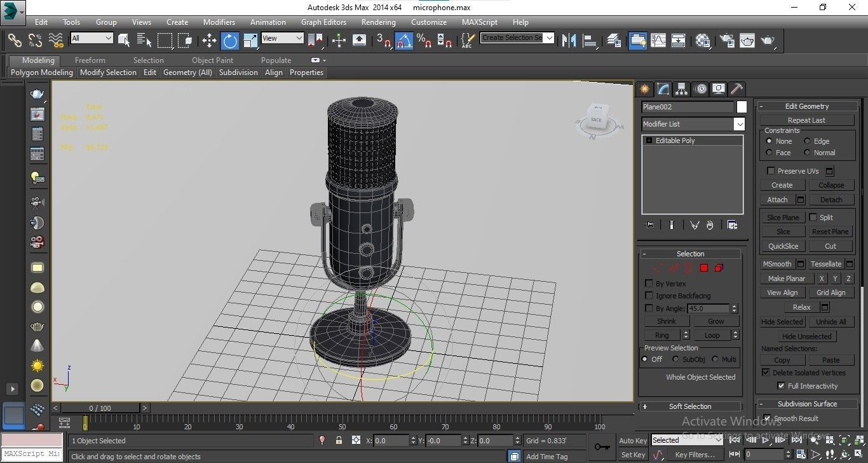This screenshot has height=463, width=868.
Task: Enable the Split checkbox
Action: click(813, 218)
